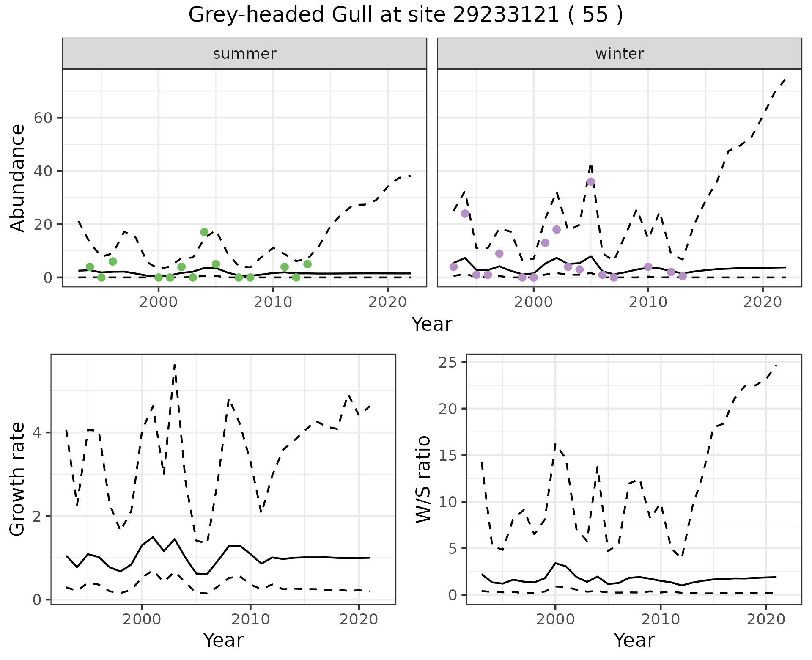Click the 2020 tick under W/S ratio plot
Viewport: 812px width, 660px height.
click(765, 619)
